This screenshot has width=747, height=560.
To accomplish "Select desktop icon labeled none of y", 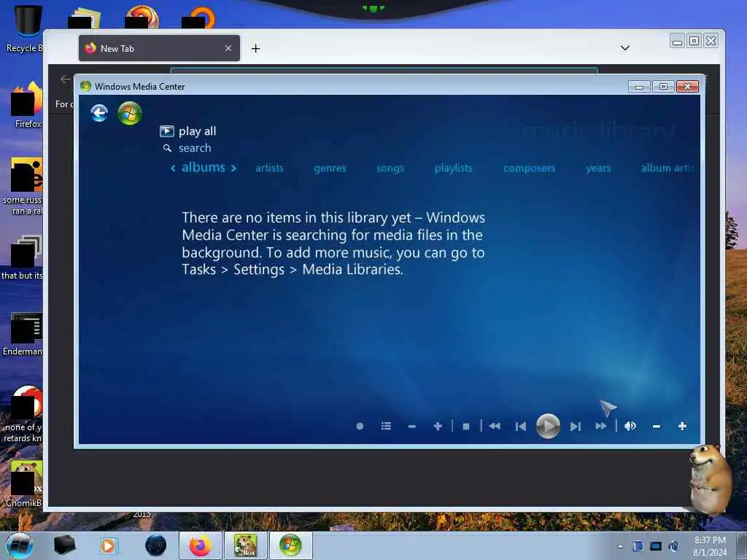I will tap(24, 414).
